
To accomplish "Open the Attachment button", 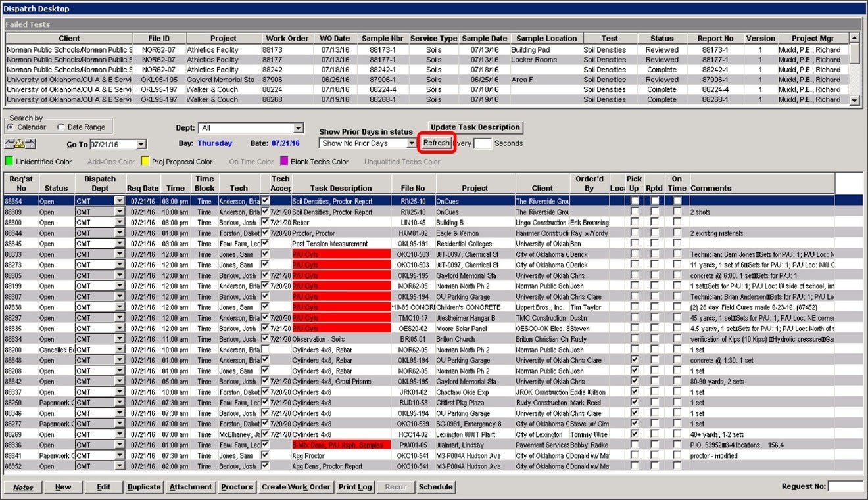I will pyautogui.click(x=191, y=487).
